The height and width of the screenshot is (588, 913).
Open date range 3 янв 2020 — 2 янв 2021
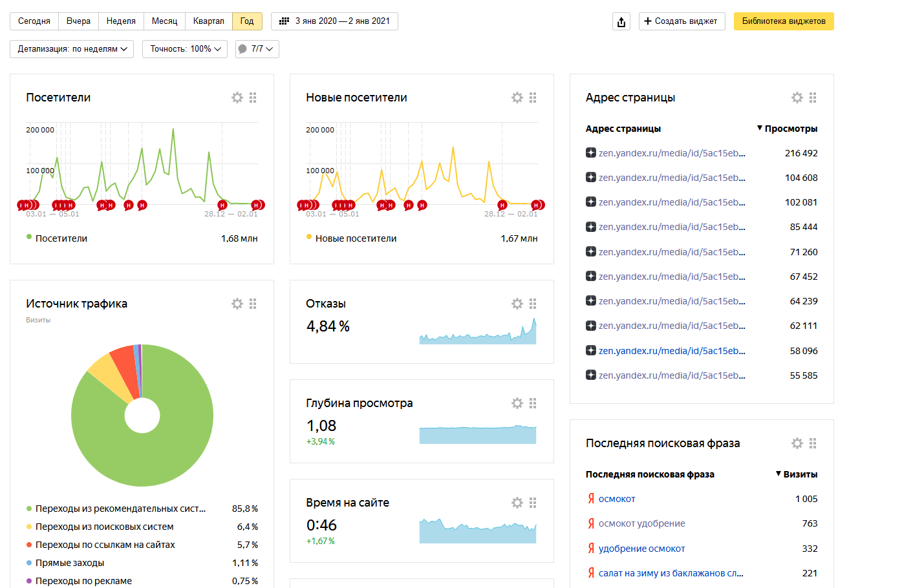334,21
